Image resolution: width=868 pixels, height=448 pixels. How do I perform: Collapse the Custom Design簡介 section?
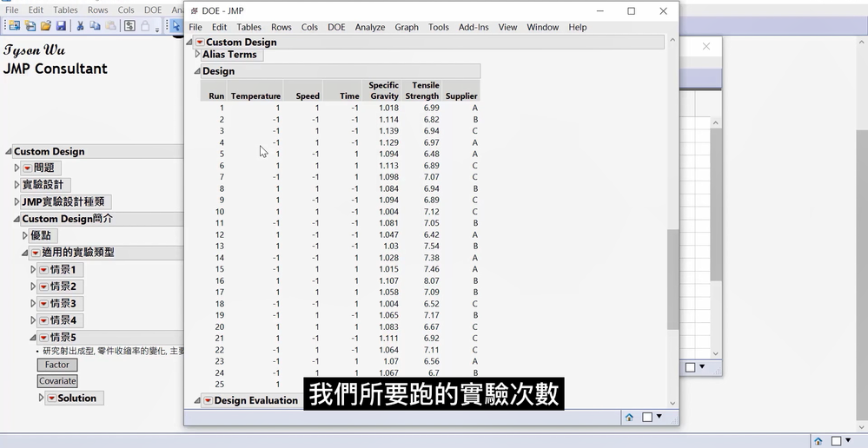click(x=17, y=219)
